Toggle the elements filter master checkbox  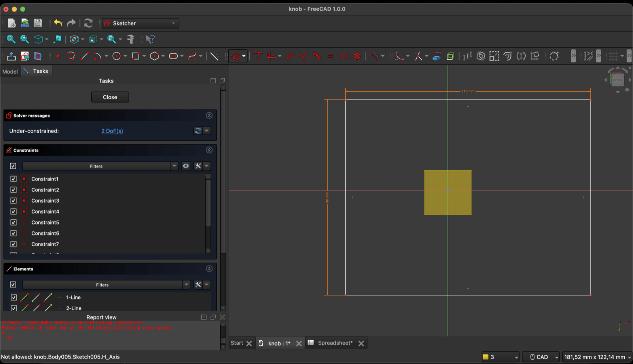13,285
